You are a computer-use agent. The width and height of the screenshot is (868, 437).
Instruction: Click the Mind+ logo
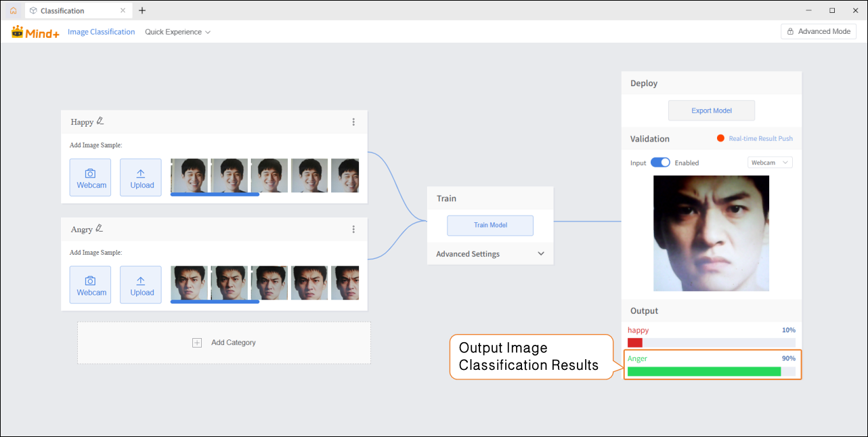tap(35, 32)
